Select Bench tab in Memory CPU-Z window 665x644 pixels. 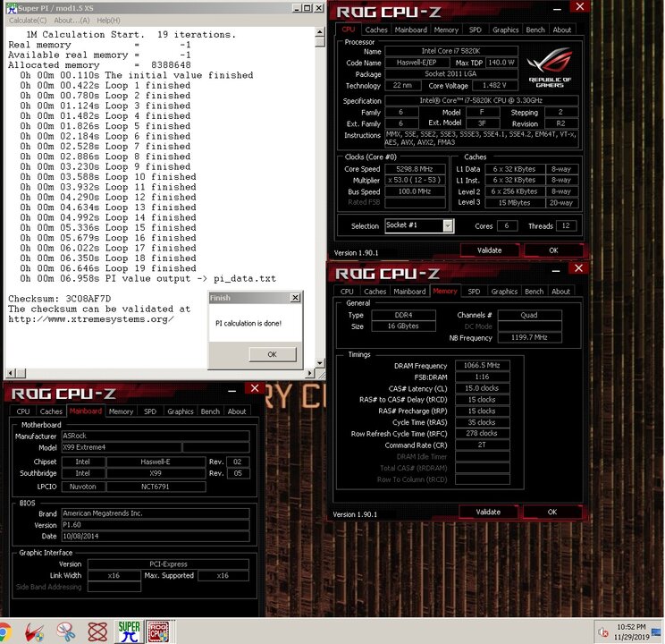coord(534,292)
